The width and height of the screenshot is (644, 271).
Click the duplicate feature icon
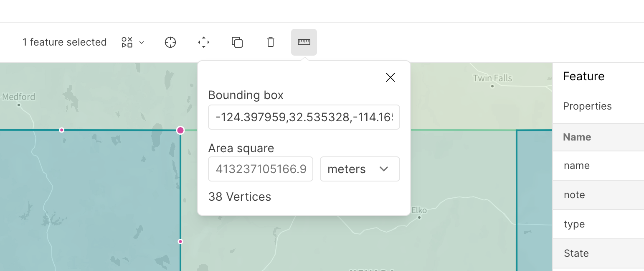click(x=237, y=42)
